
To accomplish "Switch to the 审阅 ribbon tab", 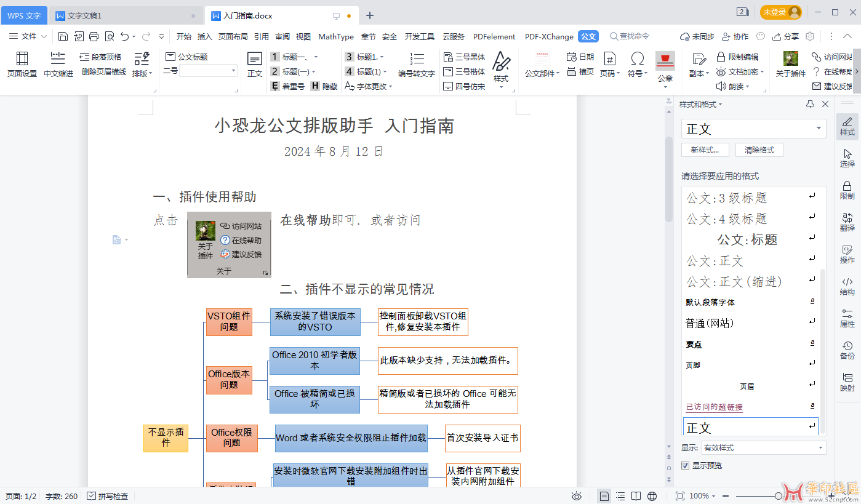I will click(x=282, y=36).
